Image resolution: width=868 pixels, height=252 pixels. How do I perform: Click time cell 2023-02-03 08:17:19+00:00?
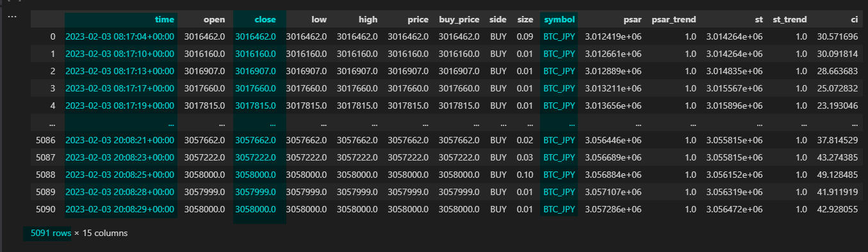tap(120, 106)
